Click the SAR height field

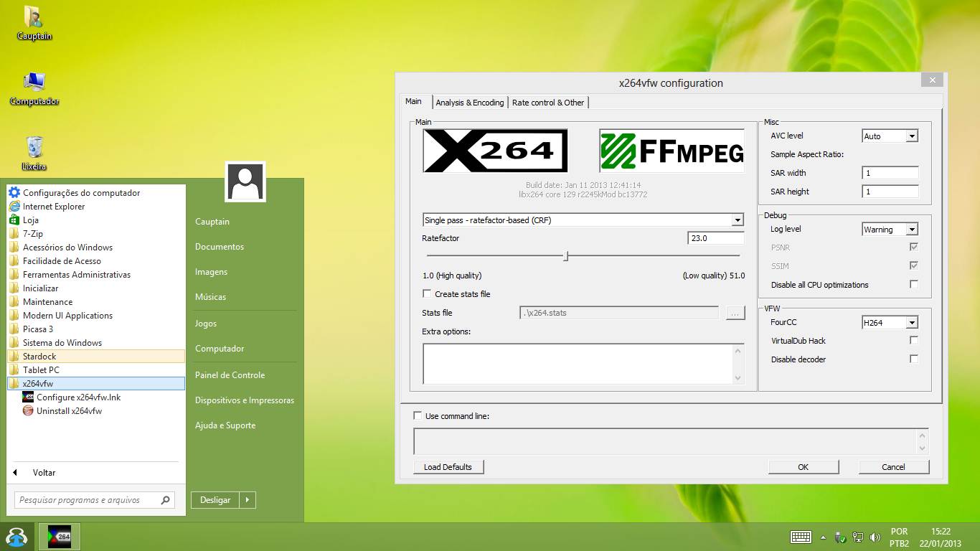coord(890,192)
